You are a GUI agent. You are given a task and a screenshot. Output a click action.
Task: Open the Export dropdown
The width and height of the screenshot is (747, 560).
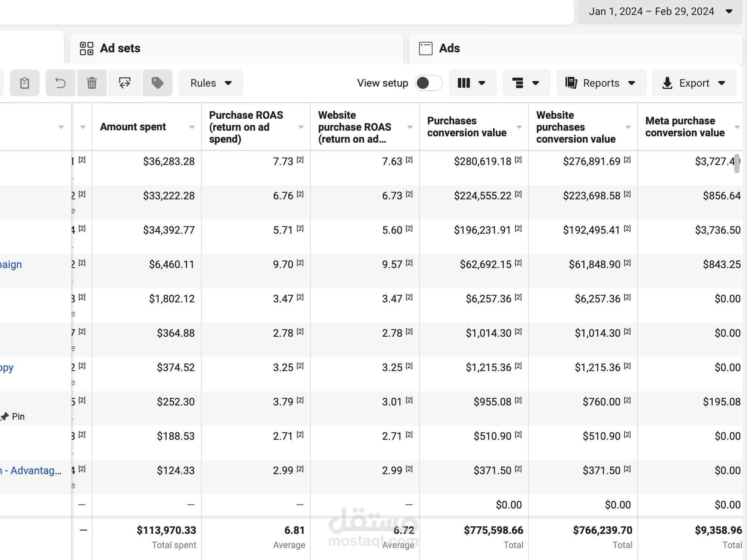[x=694, y=83]
